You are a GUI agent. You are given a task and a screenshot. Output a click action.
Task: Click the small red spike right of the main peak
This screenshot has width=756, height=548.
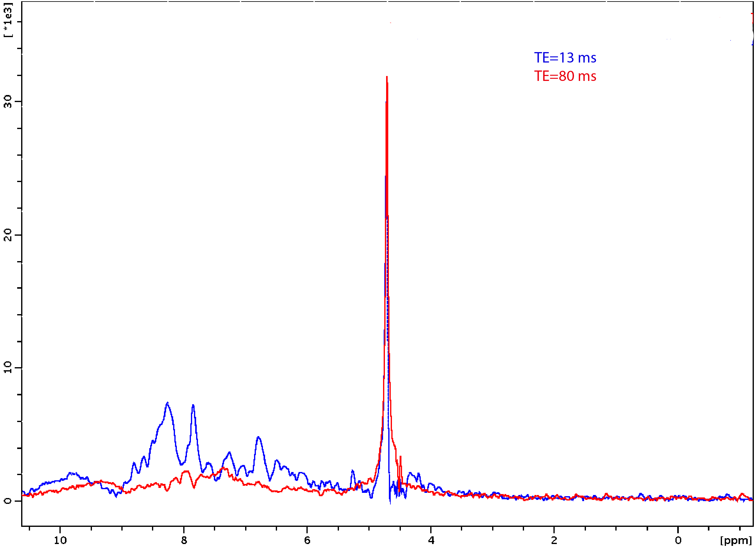click(400, 457)
